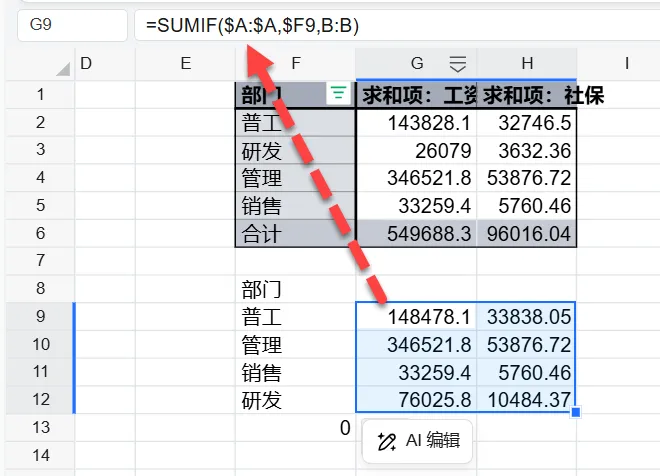The image size is (660, 476).
Task: Click cell F13 showing 0
Action: [x=295, y=428]
